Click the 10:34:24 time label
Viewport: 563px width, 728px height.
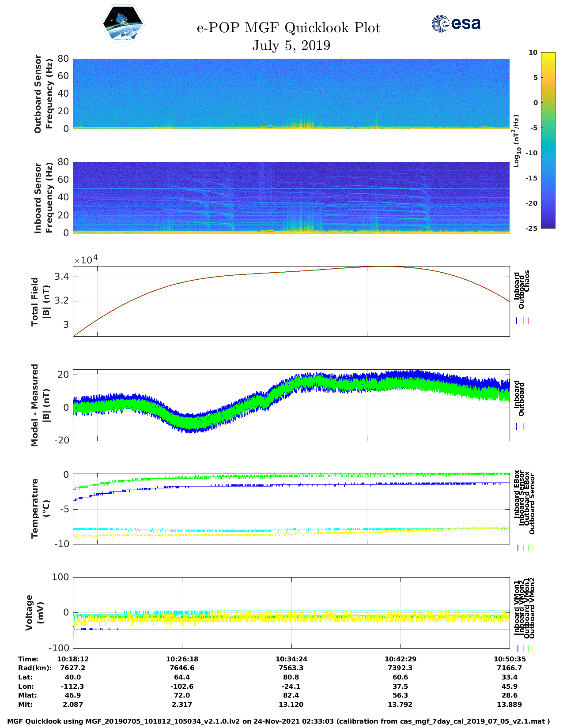pyautogui.click(x=291, y=659)
